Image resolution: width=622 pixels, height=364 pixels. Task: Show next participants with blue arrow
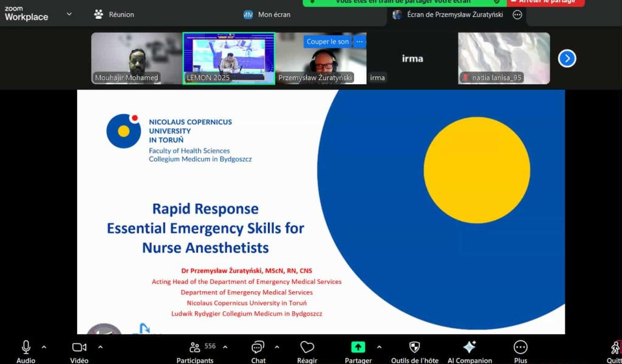pyautogui.click(x=567, y=58)
